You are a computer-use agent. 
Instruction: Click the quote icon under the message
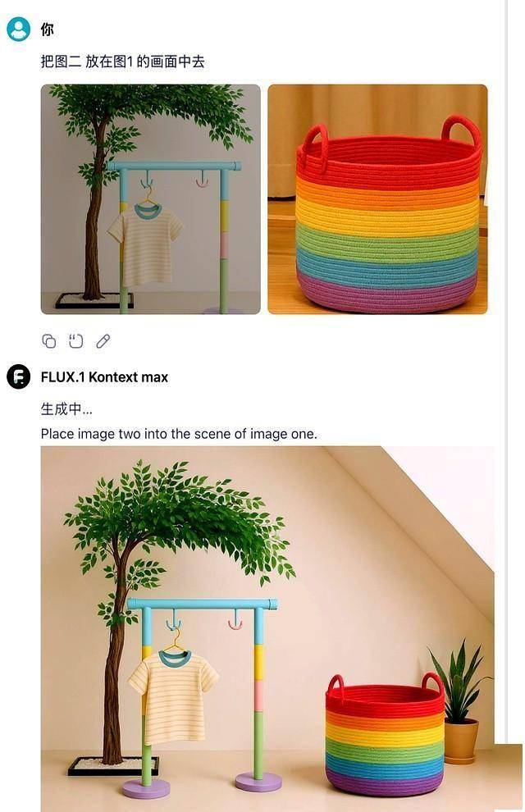point(76,341)
